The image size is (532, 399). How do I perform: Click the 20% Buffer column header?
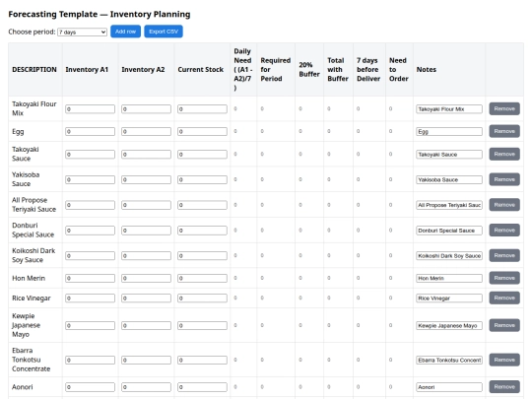(309, 70)
